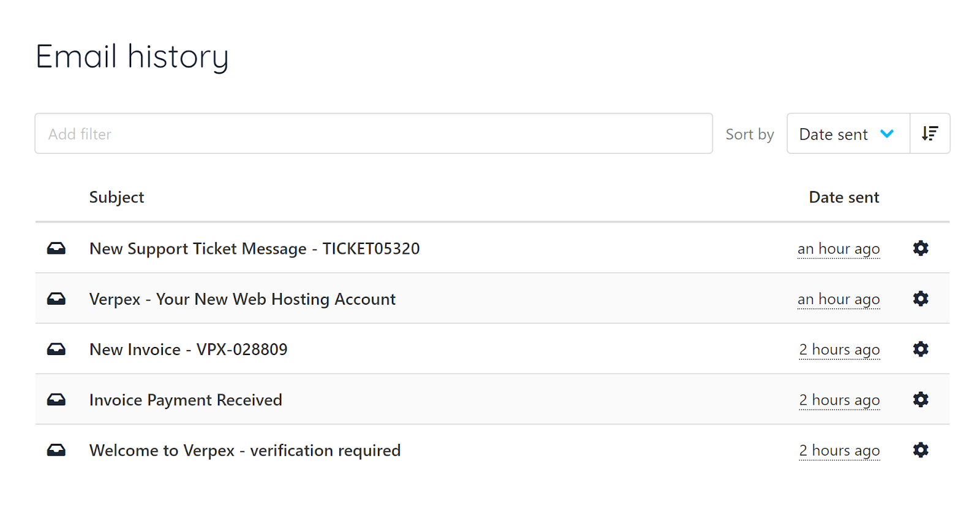Toggle sort direction icon button
This screenshot has height=507, width=980.
pyautogui.click(x=930, y=134)
